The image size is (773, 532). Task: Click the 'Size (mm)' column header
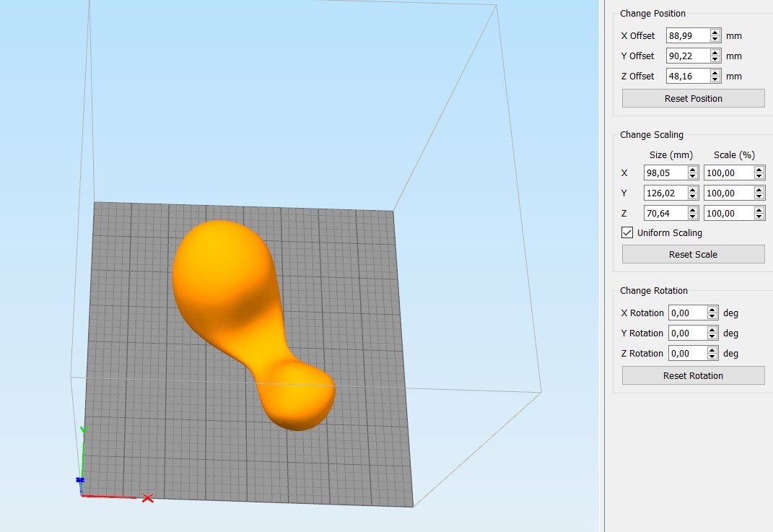click(x=671, y=154)
